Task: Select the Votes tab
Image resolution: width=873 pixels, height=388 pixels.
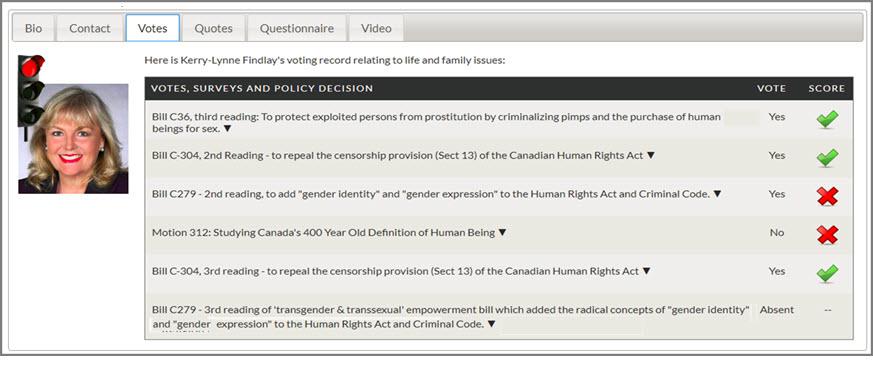Action: pos(153,28)
